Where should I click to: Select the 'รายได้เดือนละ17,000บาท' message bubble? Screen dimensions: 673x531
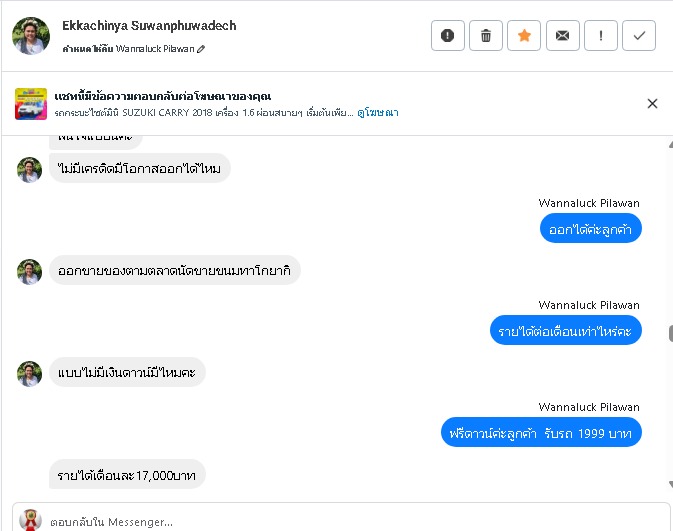point(127,474)
